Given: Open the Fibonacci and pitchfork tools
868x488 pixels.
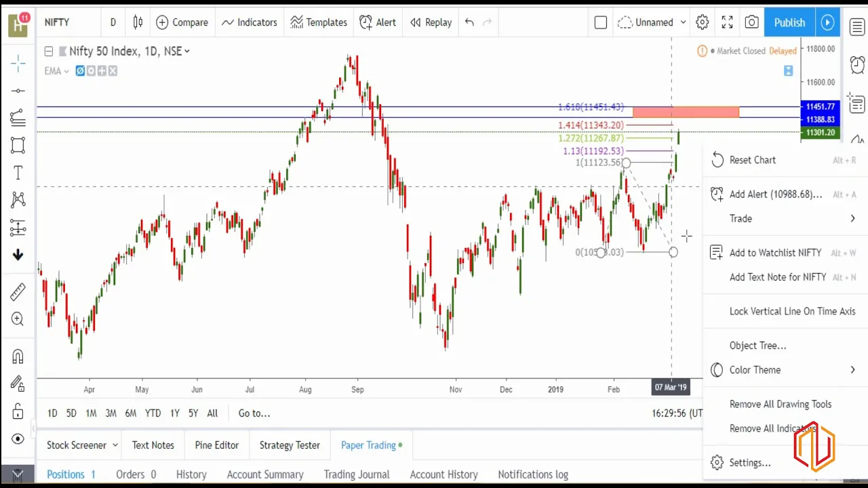Looking at the screenshot, I should (18, 118).
